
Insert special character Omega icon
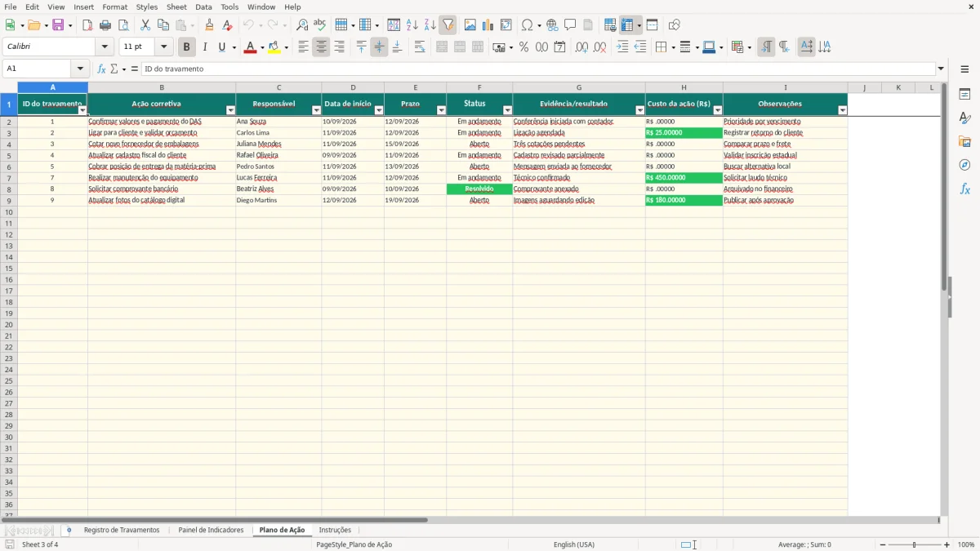click(x=527, y=25)
